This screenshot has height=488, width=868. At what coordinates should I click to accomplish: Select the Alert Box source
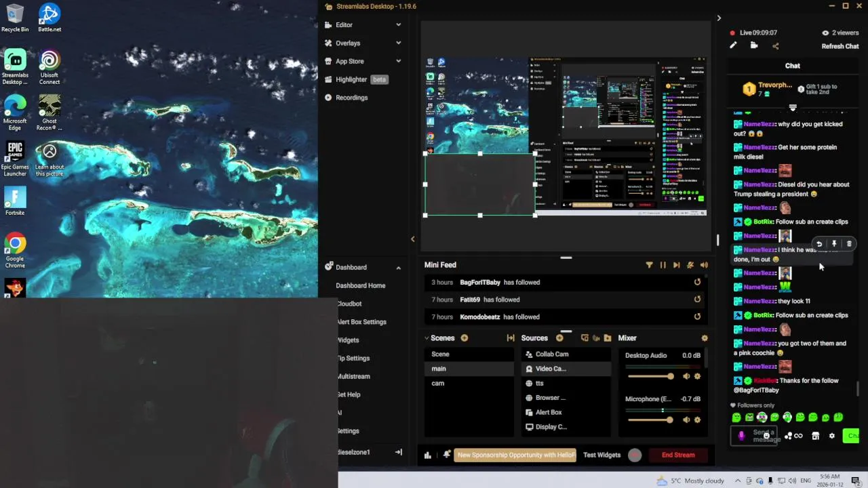(x=566, y=412)
